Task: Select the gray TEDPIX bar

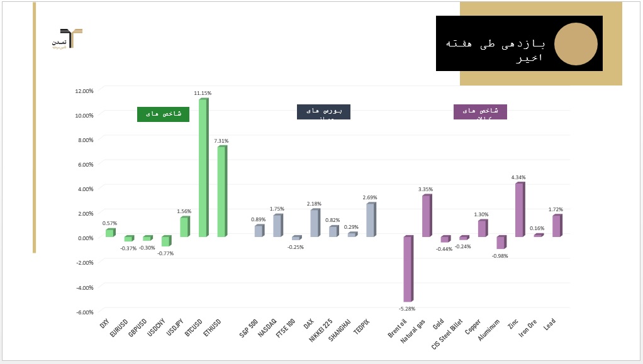Action: click(x=371, y=220)
